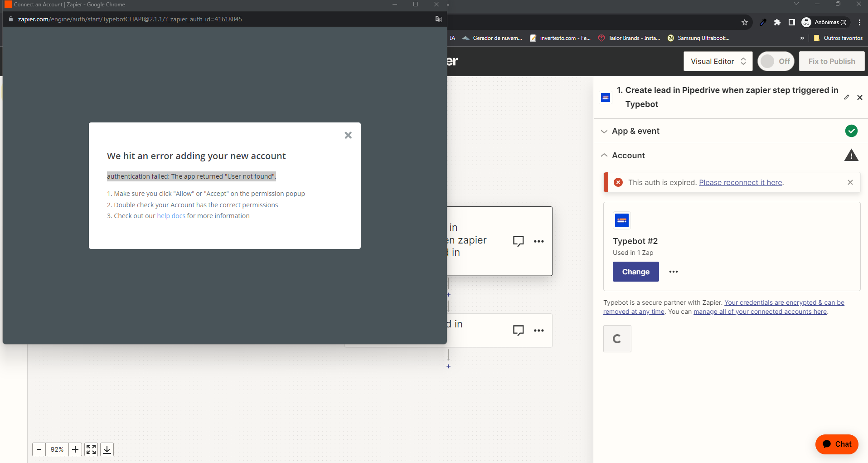Click Fix to Publish button
Image resolution: width=868 pixels, height=463 pixels.
832,61
